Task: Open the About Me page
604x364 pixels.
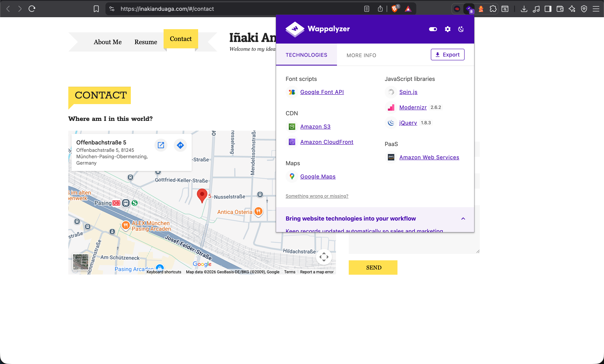Action: click(x=108, y=42)
